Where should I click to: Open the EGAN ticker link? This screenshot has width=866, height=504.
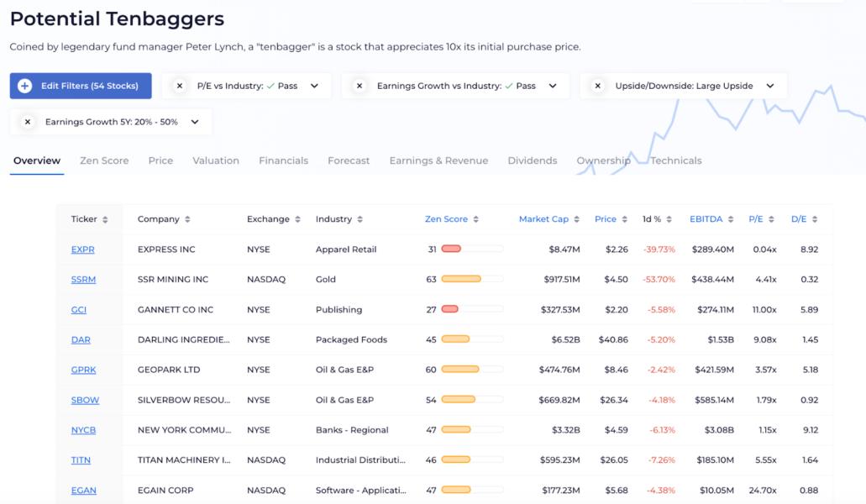[x=83, y=491]
